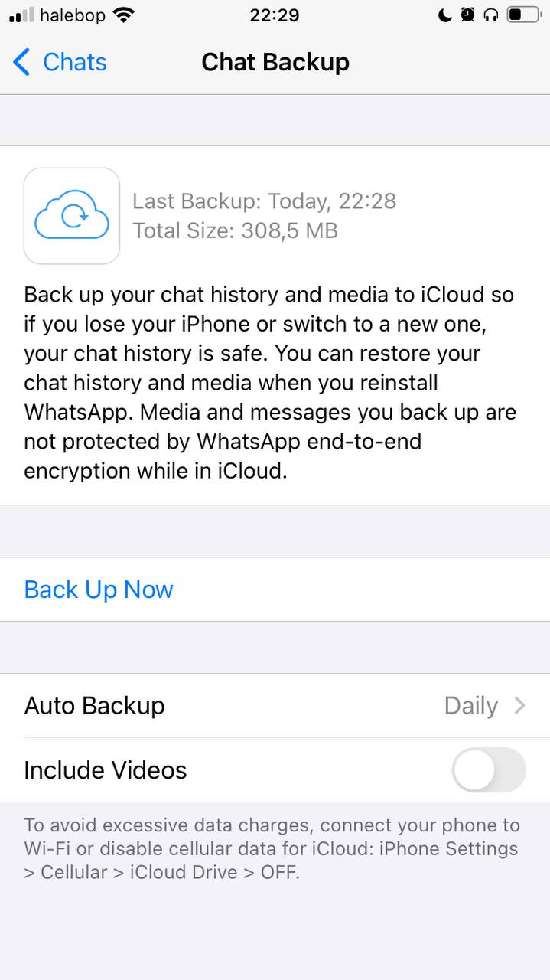The width and height of the screenshot is (550, 980).
Task: Tap the Last Backup time text
Action: point(265,201)
